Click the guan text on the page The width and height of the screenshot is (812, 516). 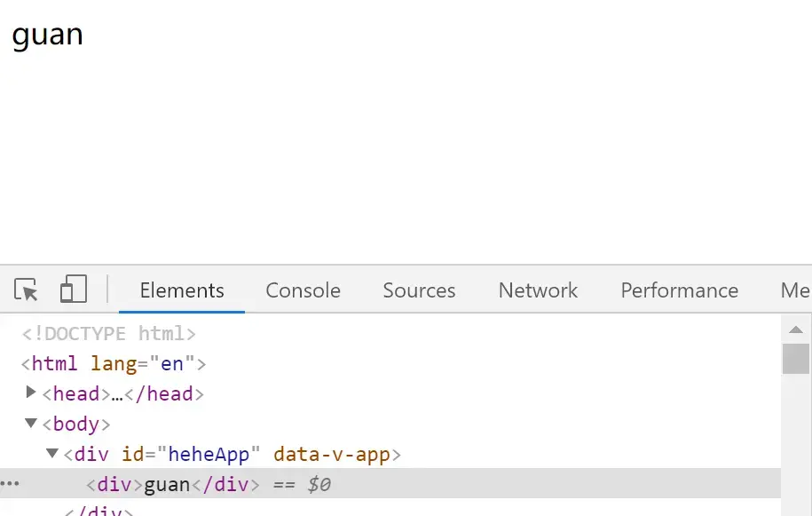(x=48, y=36)
